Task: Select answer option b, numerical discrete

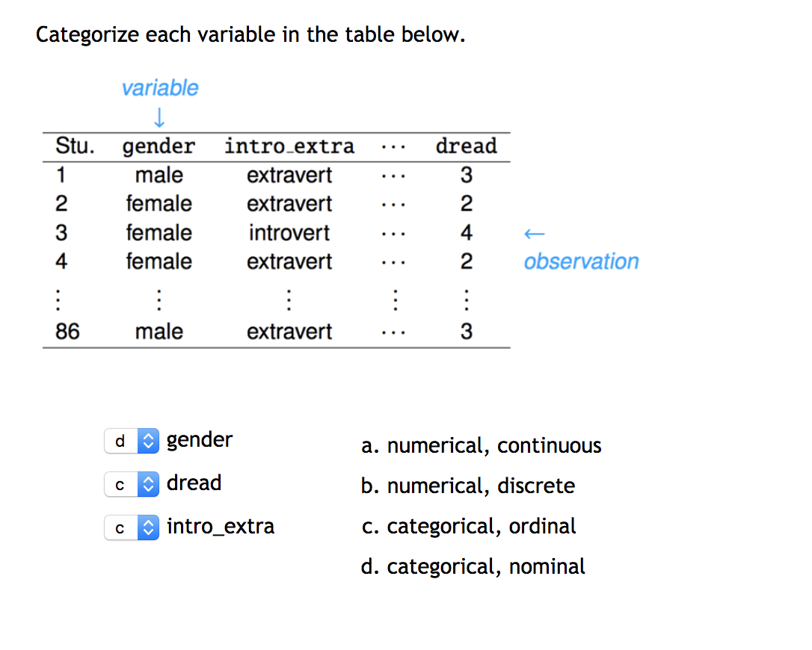Action: pos(469,486)
